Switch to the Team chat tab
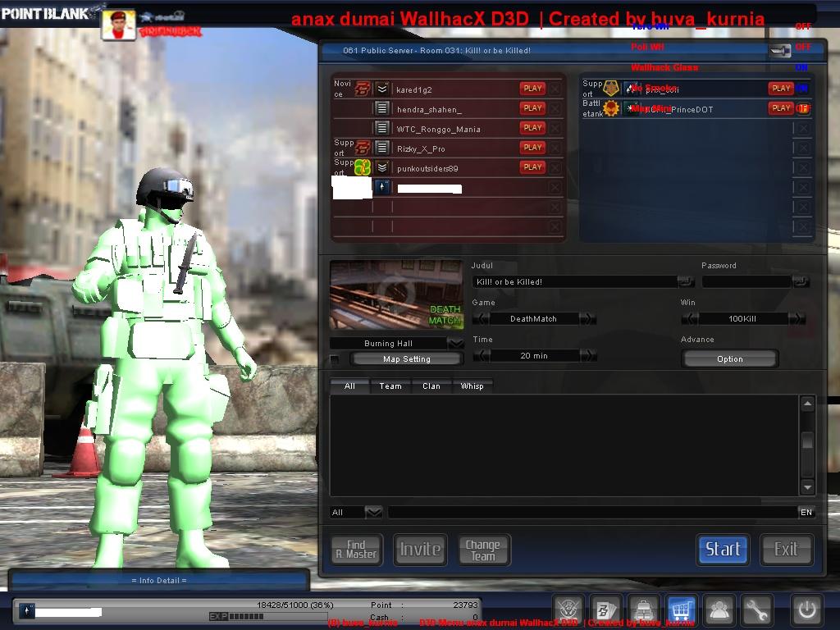 (x=390, y=386)
